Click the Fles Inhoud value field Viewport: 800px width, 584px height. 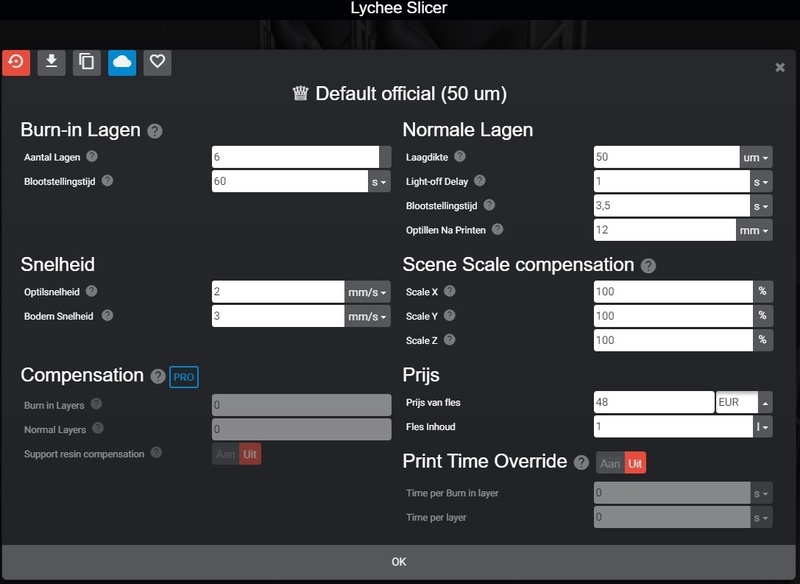tap(673, 426)
